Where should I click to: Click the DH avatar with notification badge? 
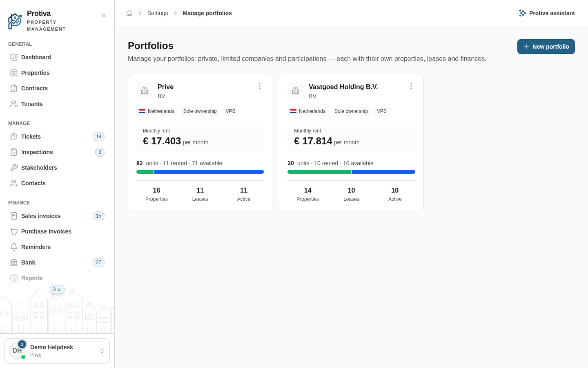(x=18, y=350)
